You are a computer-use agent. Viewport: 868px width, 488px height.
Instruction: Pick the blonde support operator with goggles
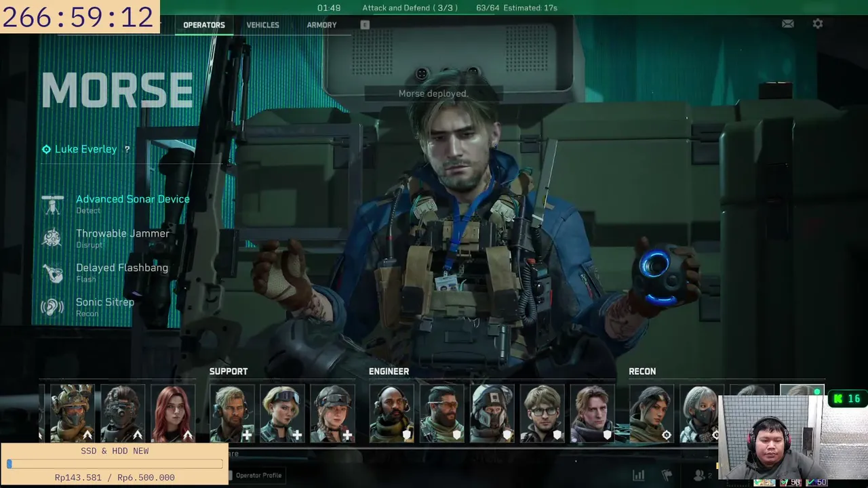pyautogui.click(x=282, y=413)
